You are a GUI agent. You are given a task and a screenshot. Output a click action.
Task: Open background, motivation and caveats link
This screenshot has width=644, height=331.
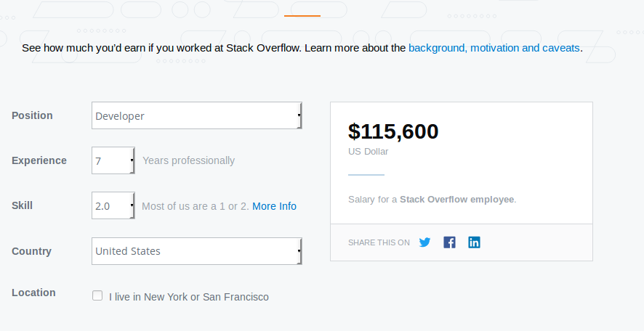point(494,48)
